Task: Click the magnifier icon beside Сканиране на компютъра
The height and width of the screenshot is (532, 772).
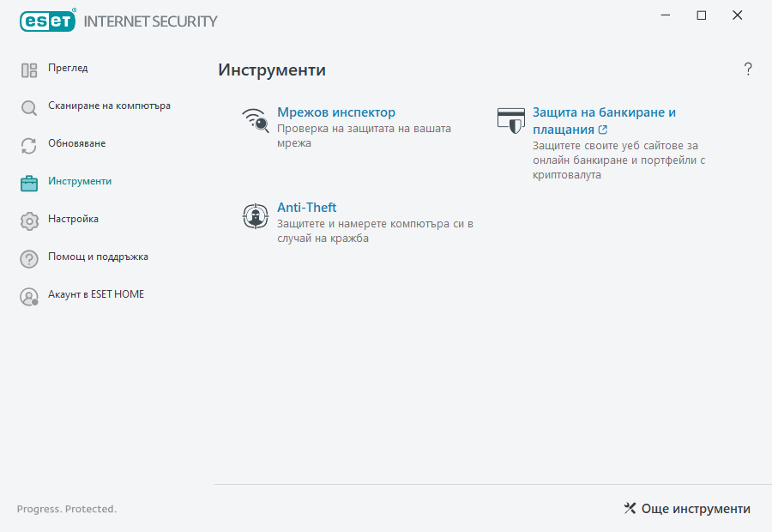Action: tap(28, 107)
